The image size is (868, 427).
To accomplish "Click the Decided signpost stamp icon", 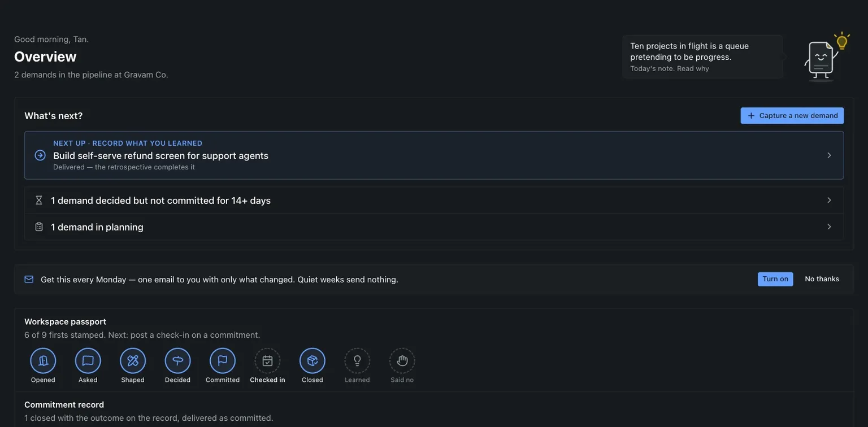I will click(178, 361).
